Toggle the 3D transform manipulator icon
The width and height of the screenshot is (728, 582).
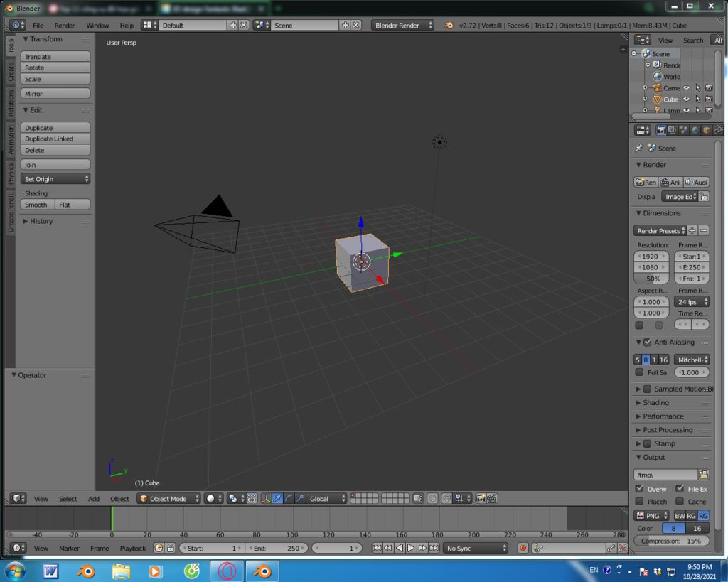pos(266,498)
